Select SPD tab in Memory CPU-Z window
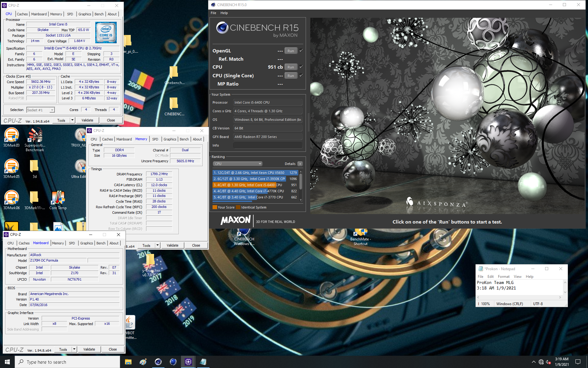This screenshot has height=368, width=588. pyautogui.click(x=155, y=139)
